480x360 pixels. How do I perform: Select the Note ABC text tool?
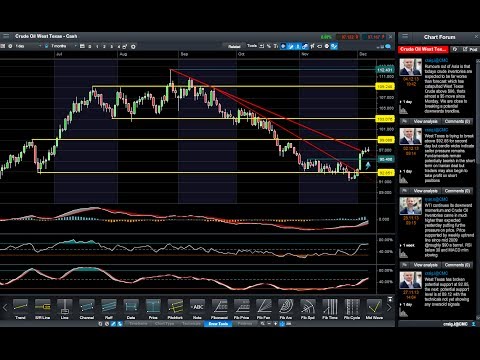tap(197, 309)
